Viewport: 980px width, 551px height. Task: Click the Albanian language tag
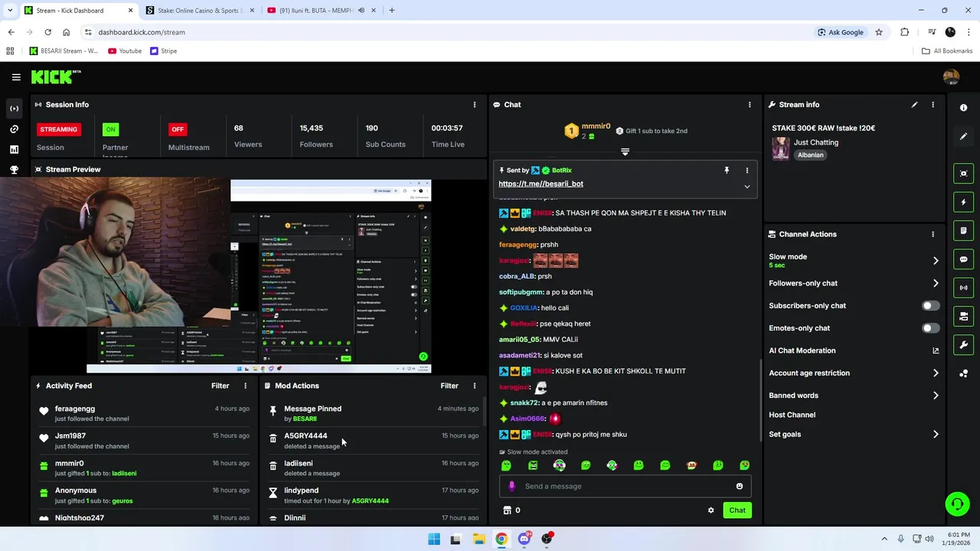811,155
